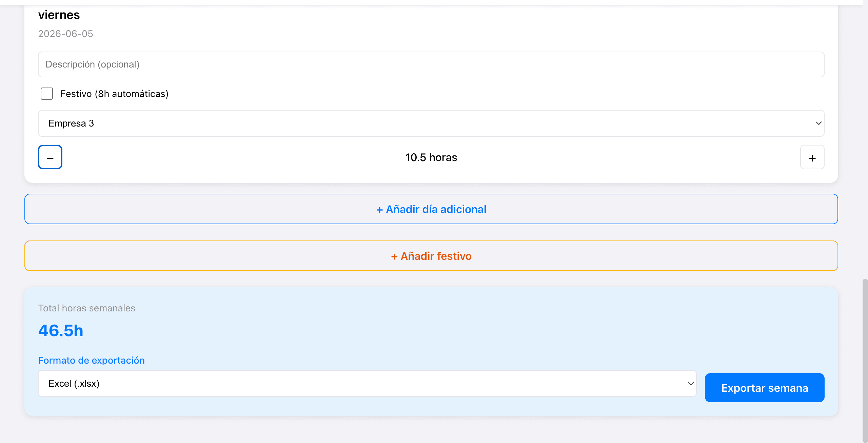Tick the Festivo (8h automáticas) checkbox

[47, 94]
